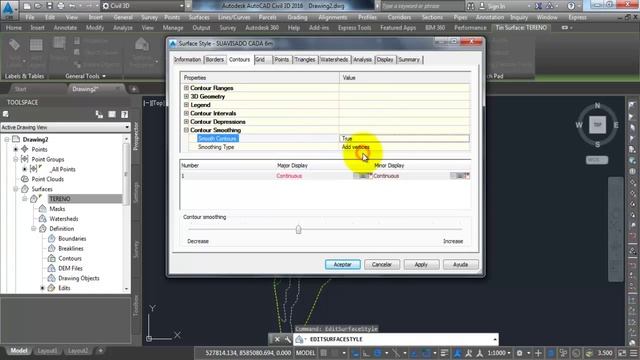Open the Annotate ribbon tab

pos(65,28)
